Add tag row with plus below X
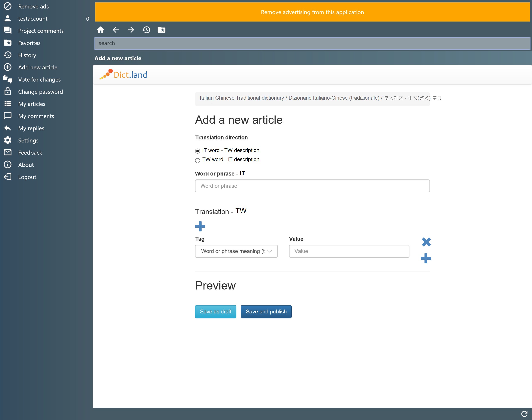The image size is (532, 420). [x=426, y=258]
